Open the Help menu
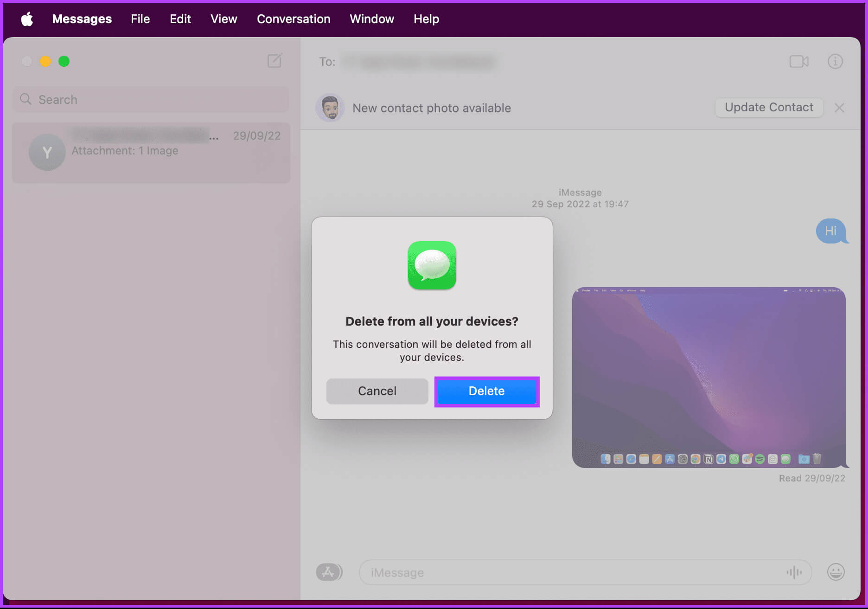 pos(426,19)
